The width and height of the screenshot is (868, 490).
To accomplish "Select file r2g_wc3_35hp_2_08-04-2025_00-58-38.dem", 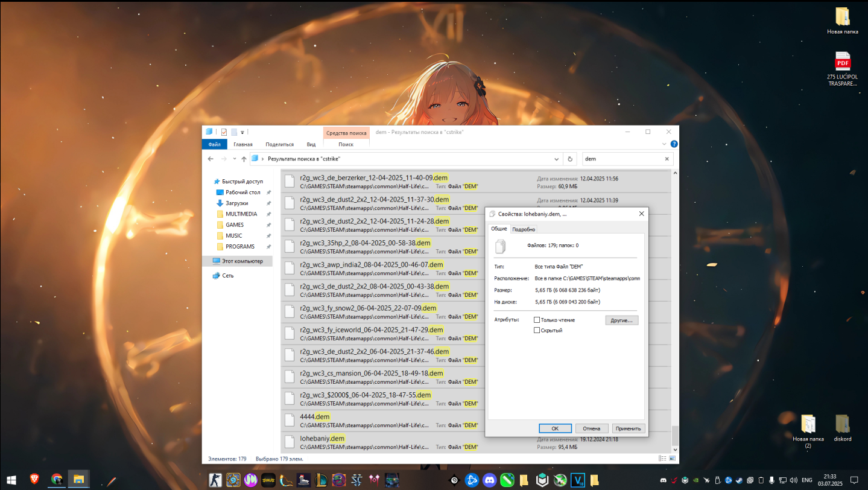I will point(382,247).
